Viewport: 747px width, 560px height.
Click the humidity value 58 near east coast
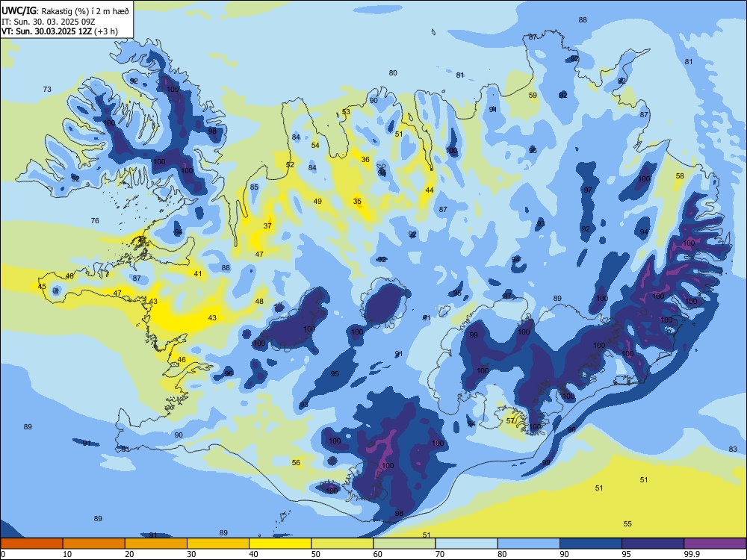click(680, 175)
